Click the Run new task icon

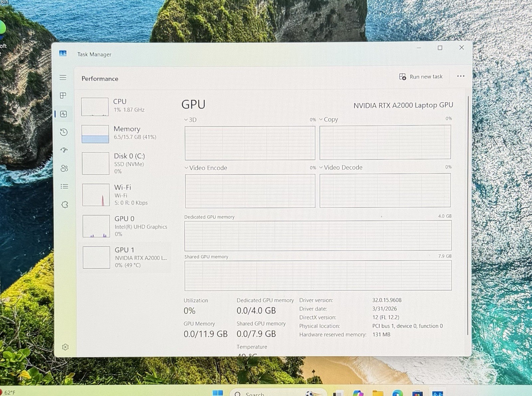tap(402, 77)
